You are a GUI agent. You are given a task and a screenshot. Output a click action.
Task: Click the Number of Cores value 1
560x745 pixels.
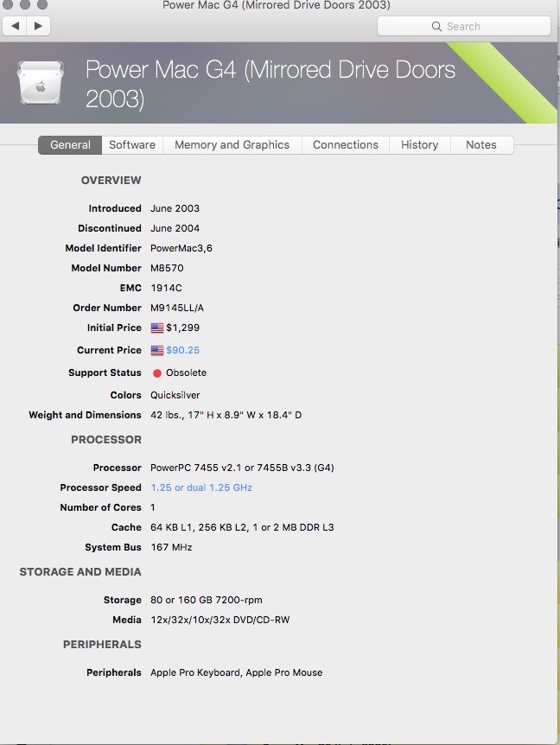(x=152, y=508)
